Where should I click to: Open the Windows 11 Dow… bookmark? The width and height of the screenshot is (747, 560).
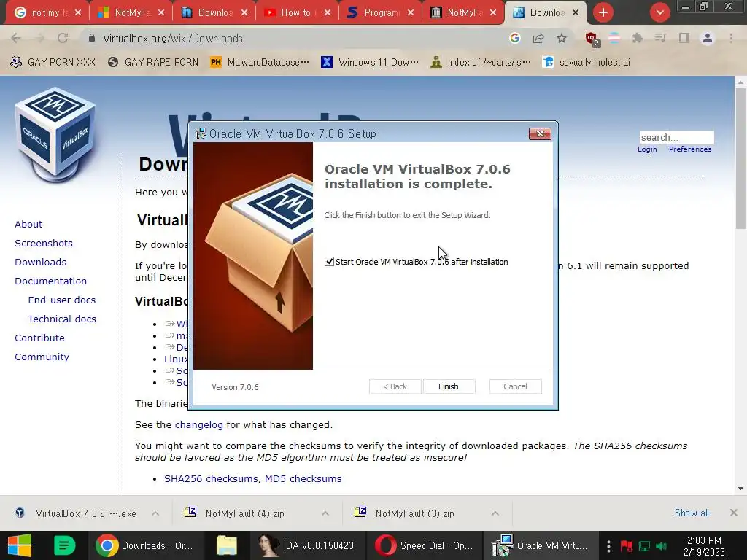370,62
